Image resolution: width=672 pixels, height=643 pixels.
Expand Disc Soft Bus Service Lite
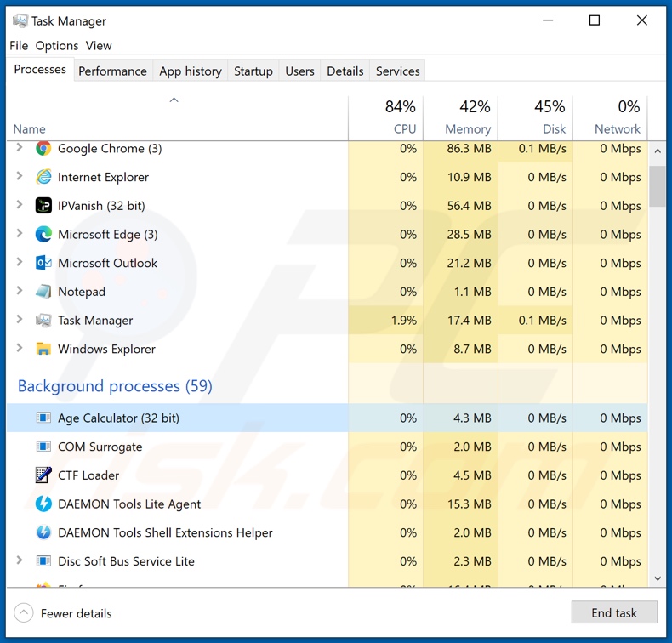point(20,560)
